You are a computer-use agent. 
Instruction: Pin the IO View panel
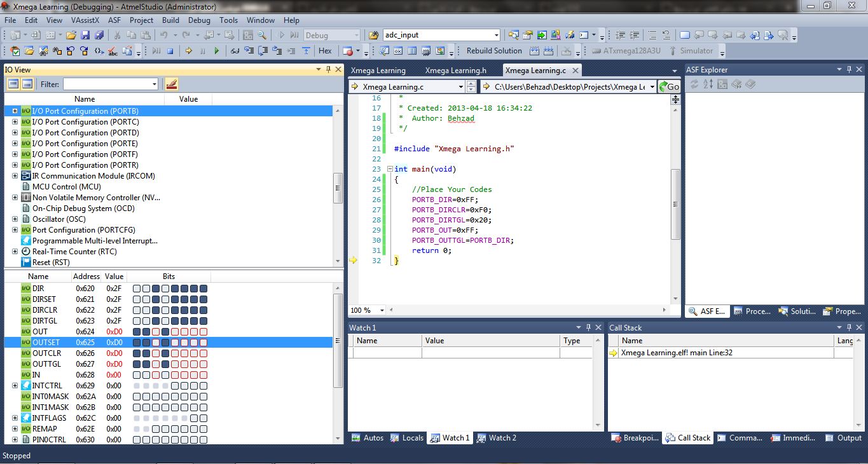click(328, 69)
